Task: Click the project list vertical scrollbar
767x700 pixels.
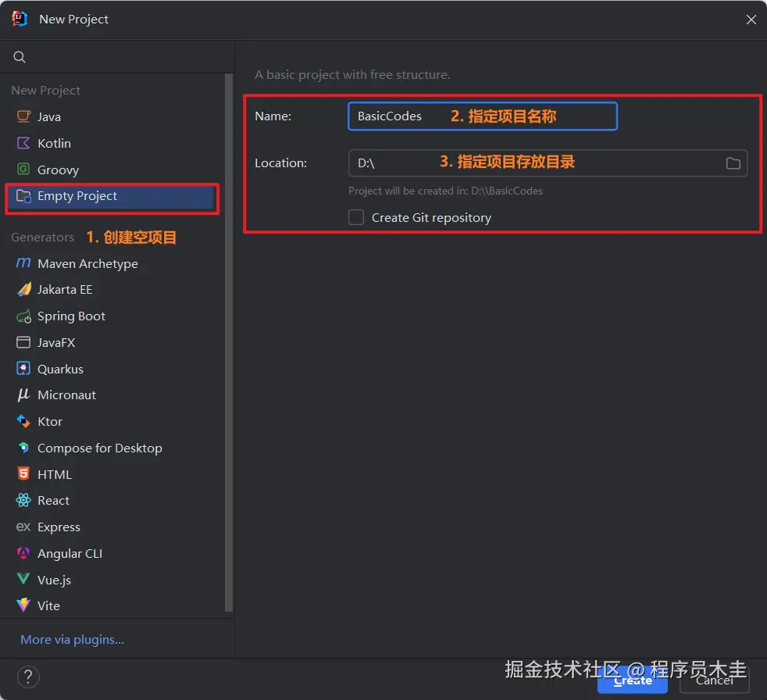Action: click(x=228, y=342)
